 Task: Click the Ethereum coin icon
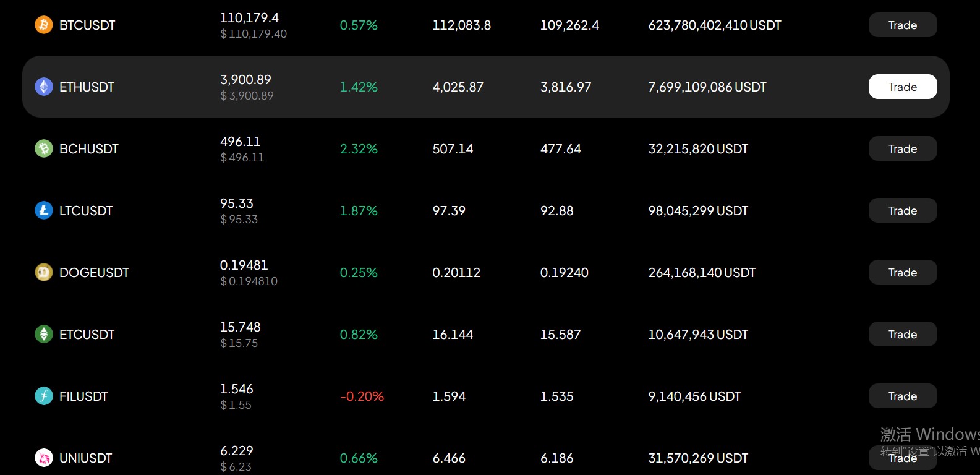pos(43,87)
